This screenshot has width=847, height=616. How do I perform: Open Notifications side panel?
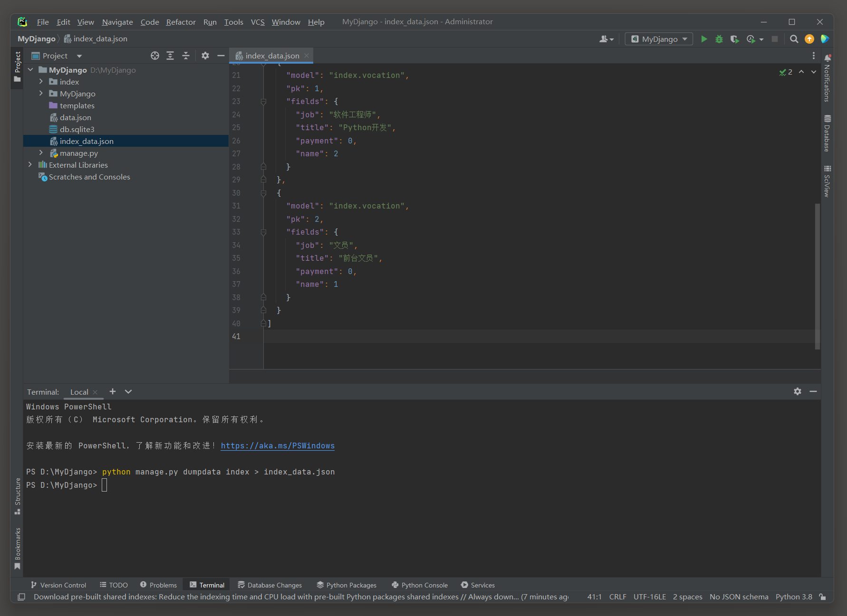tap(828, 78)
